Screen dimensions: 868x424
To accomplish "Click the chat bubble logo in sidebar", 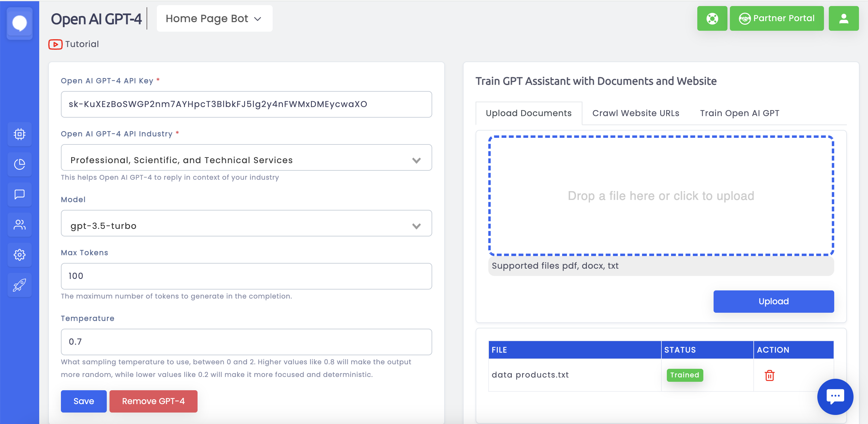I will tap(20, 23).
